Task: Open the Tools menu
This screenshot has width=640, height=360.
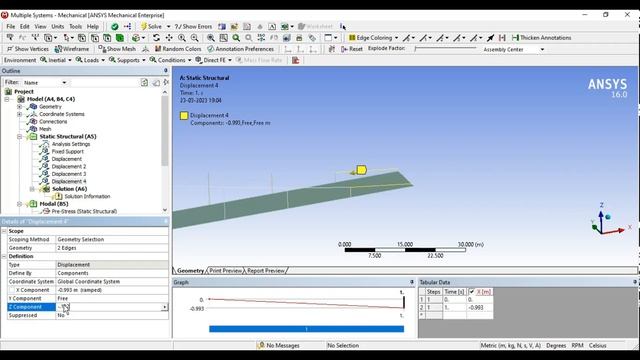Action: tap(76, 27)
